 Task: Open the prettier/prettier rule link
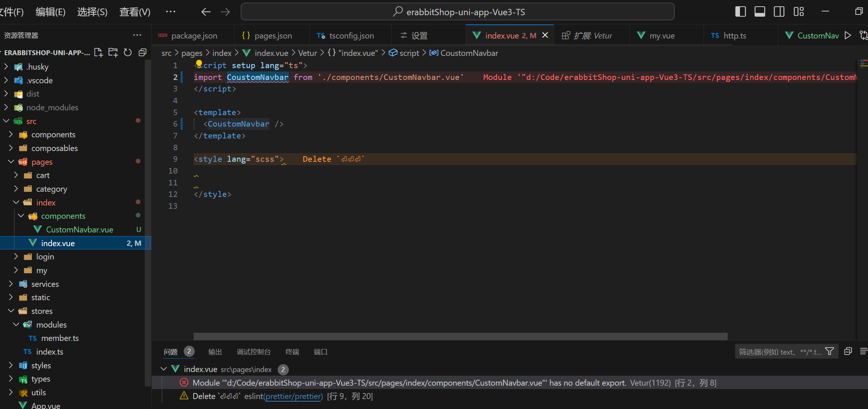click(294, 396)
